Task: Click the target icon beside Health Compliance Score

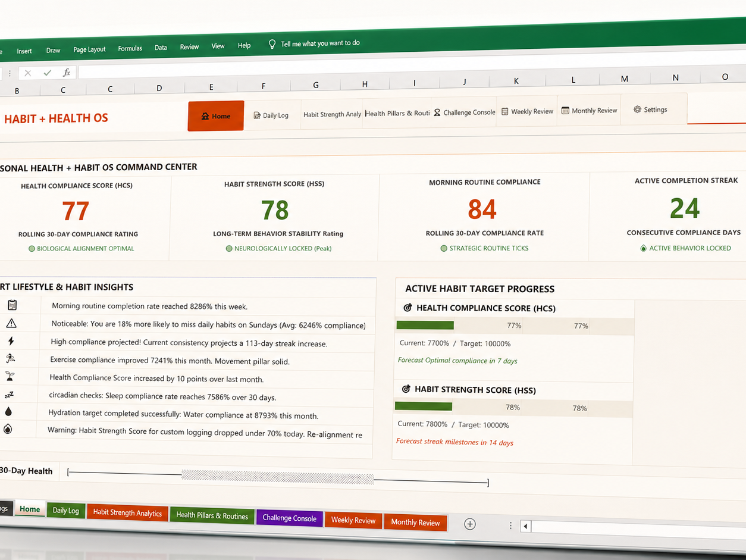Action: pyautogui.click(x=408, y=308)
